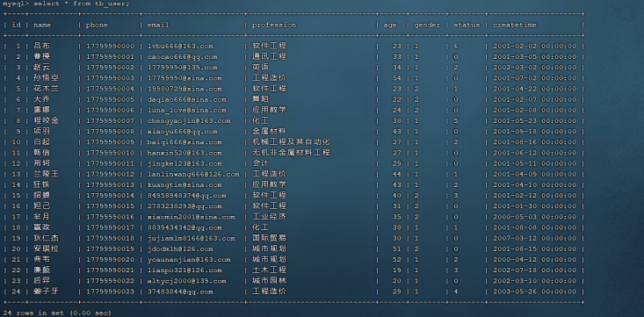This screenshot has height=317, width=644.
Task: Click the profession '国际贸易'
Action: (x=269, y=238)
